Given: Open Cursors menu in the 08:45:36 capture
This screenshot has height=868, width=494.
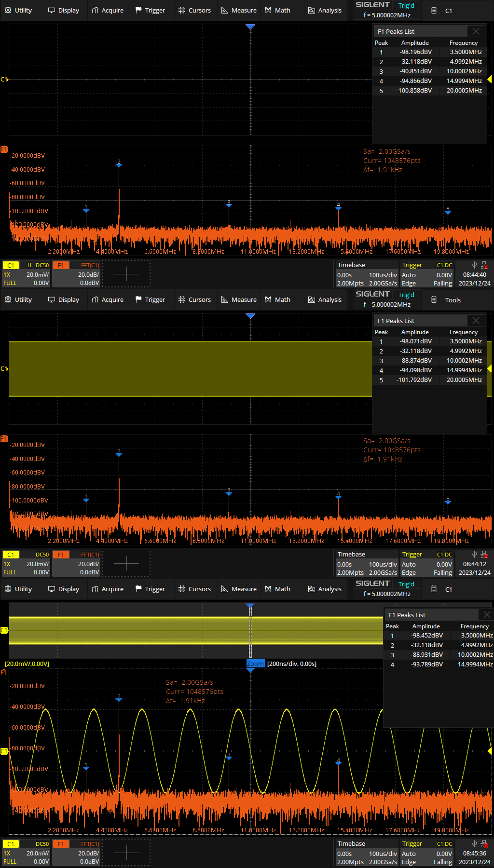Looking at the screenshot, I should [x=194, y=589].
